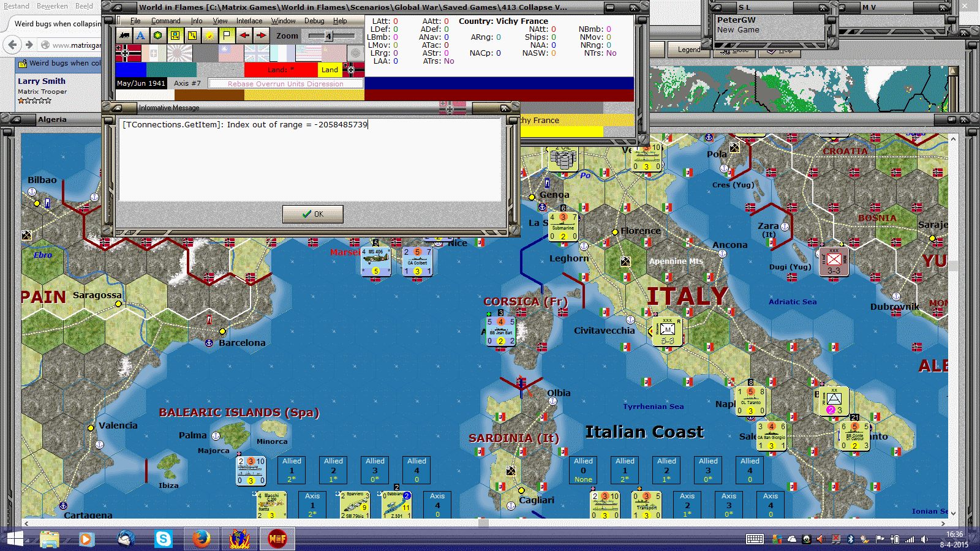Click the blue letter A toolbar icon
This screenshot has height=551, width=980.
(141, 36)
